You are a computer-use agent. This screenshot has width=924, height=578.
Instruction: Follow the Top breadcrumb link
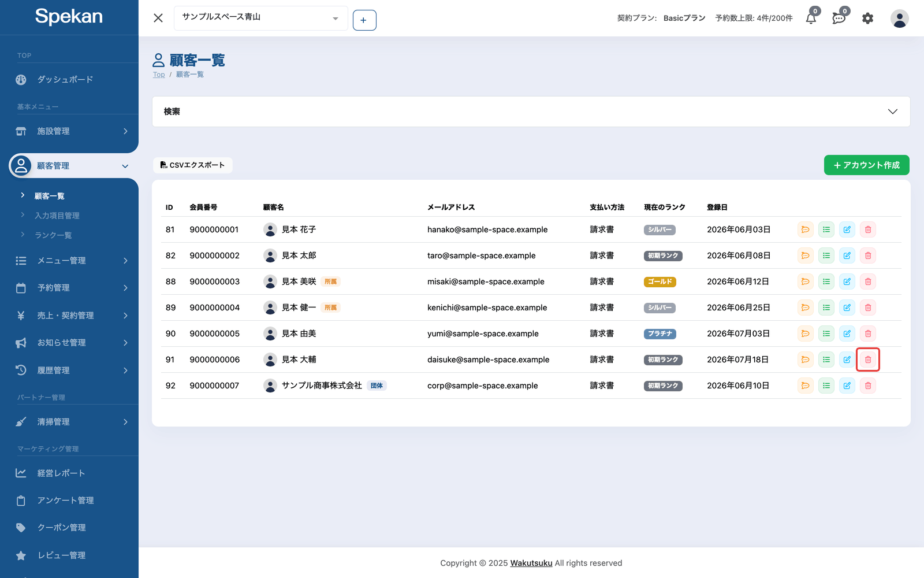click(159, 75)
